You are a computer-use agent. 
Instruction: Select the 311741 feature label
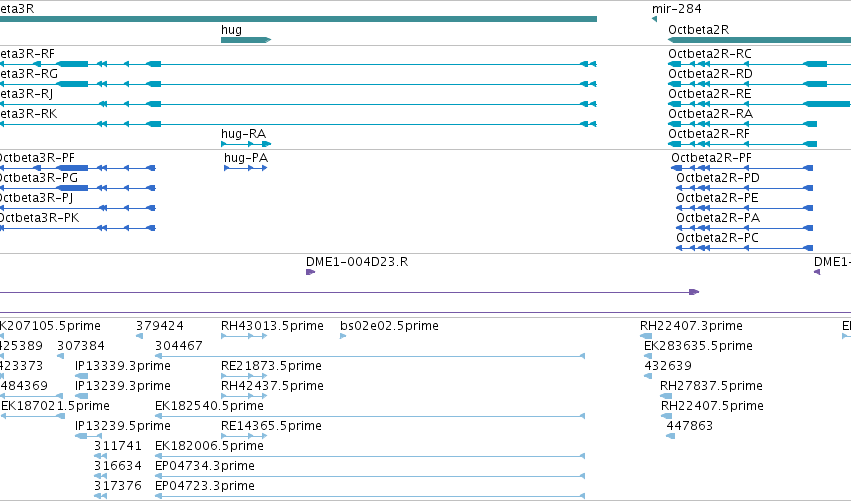118,446
